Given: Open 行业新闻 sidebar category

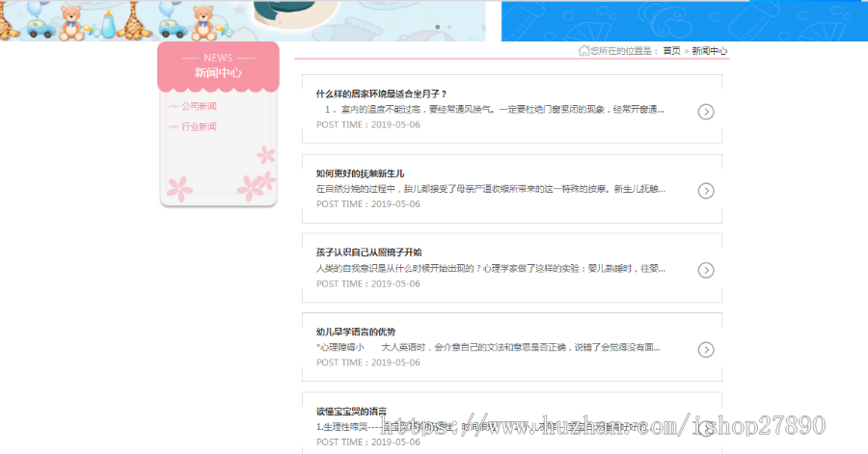Looking at the screenshot, I should click(x=199, y=126).
